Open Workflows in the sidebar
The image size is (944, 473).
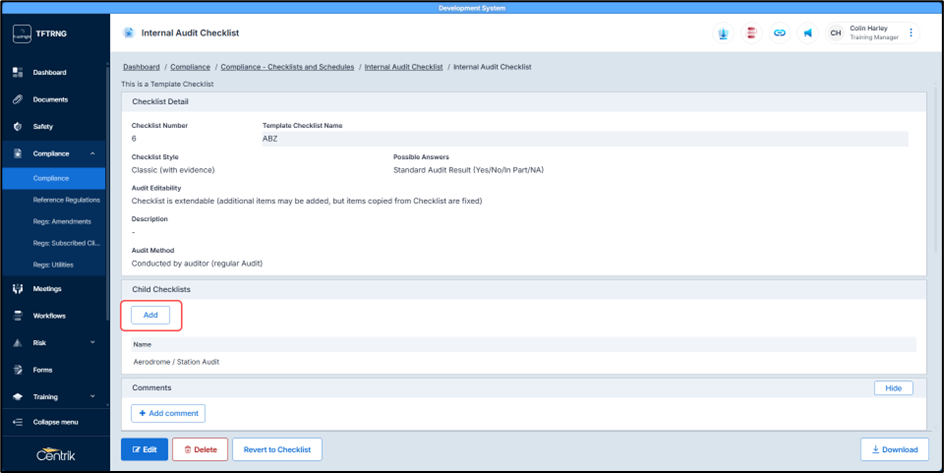click(x=49, y=315)
